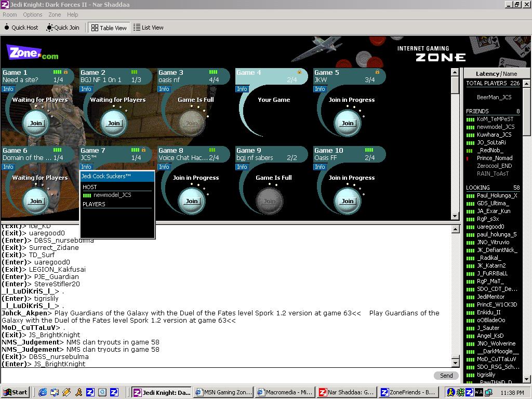Screen dimensions: 532x399
Task: Click chat window scroll down arrow
Action: 456,363
